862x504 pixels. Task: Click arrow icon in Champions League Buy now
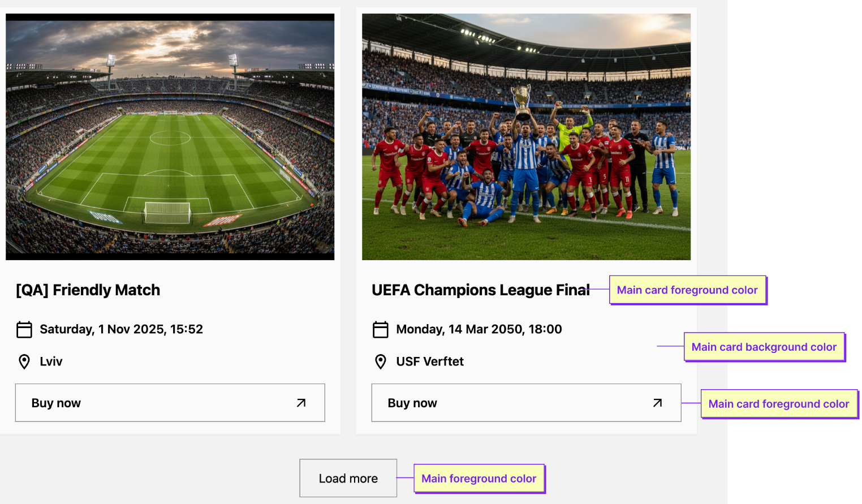pos(658,403)
